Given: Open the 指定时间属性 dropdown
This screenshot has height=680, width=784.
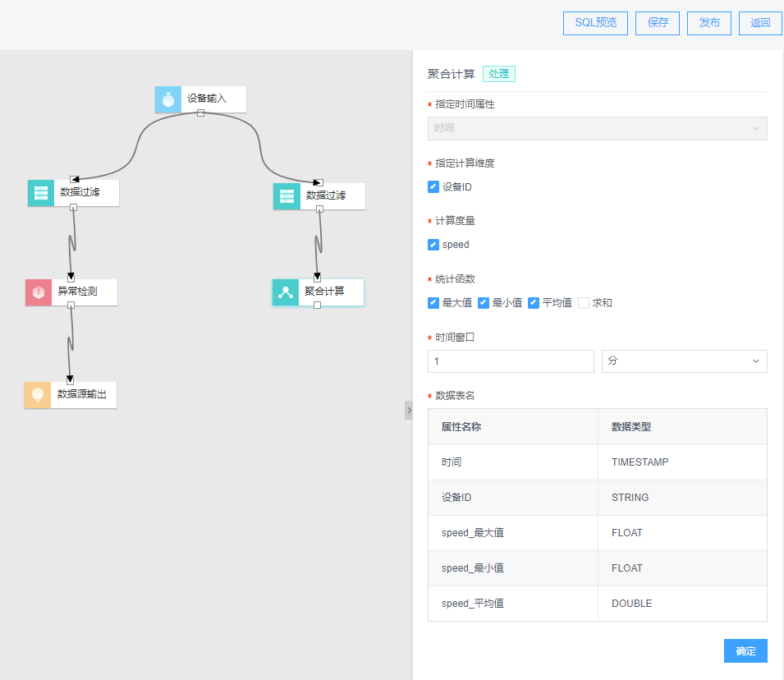Looking at the screenshot, I should (598, 129).
